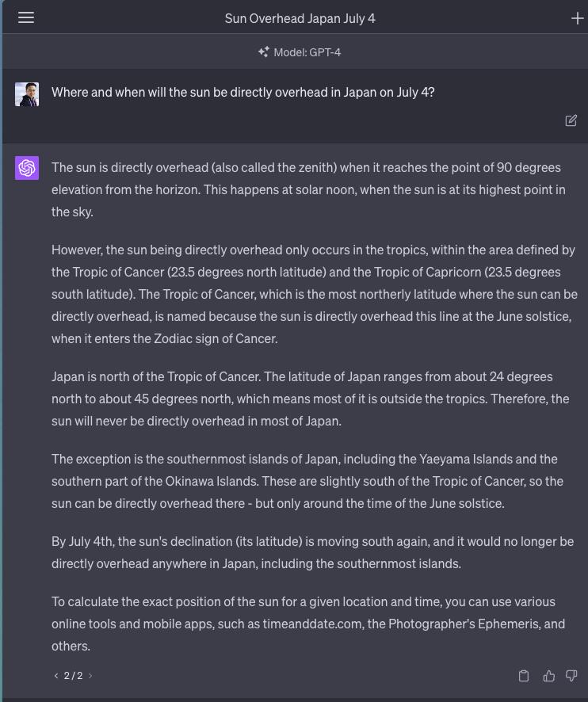The height and width of the screenshot is (702, 588).
Task: Click the sparkle icon beside Model: GPT-4
Action: click(x=264, y=52)
